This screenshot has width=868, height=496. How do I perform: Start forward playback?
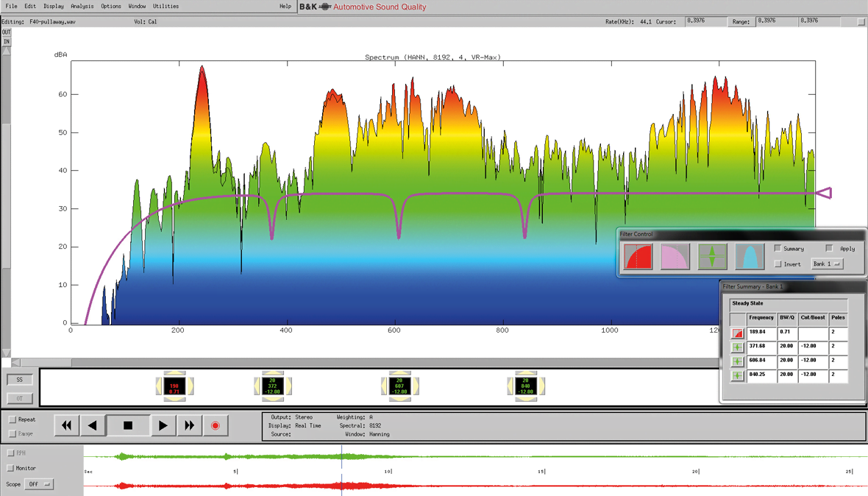pos(163,425)
